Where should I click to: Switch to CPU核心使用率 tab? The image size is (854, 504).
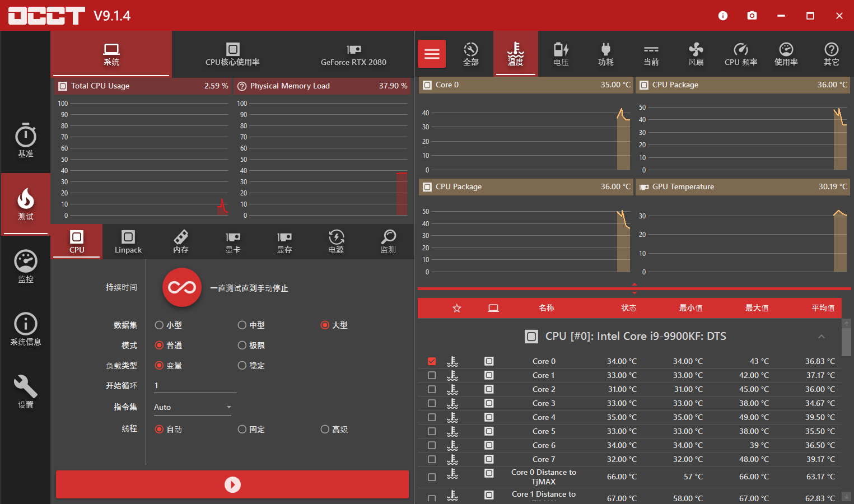point(232,54)
